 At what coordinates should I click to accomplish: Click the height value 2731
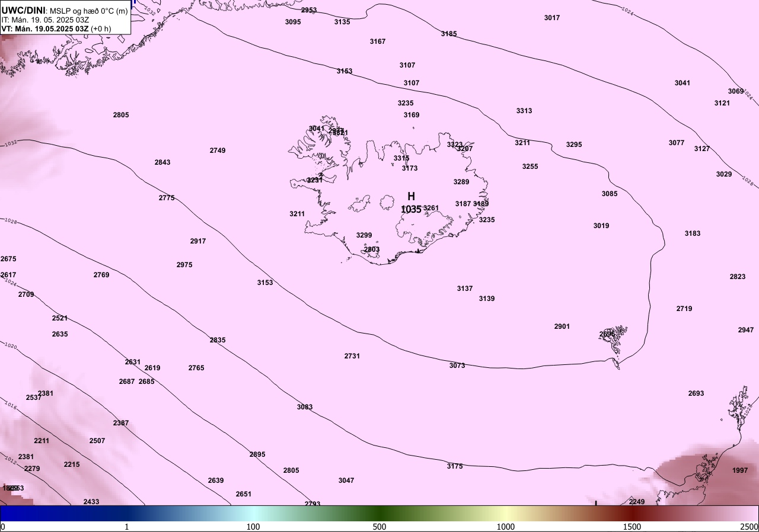click(x=352, y=356)
